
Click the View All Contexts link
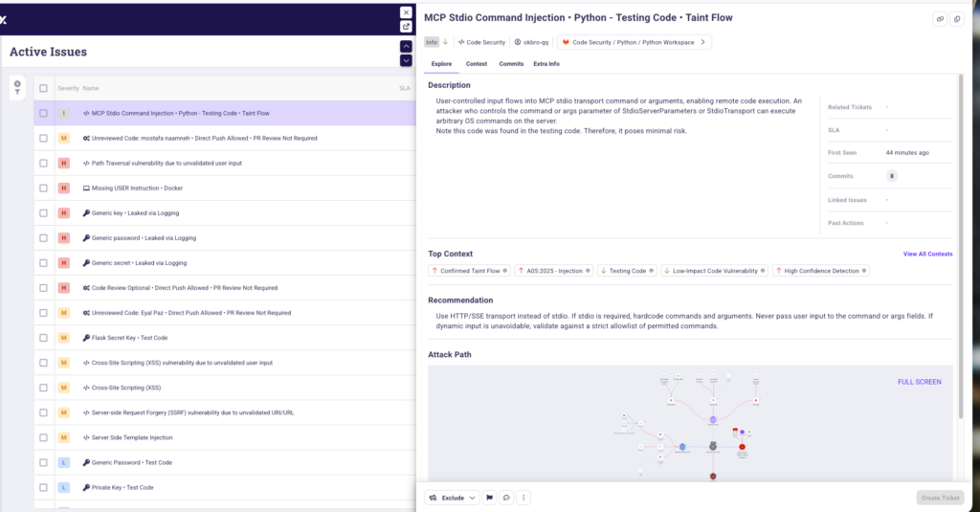927,255
